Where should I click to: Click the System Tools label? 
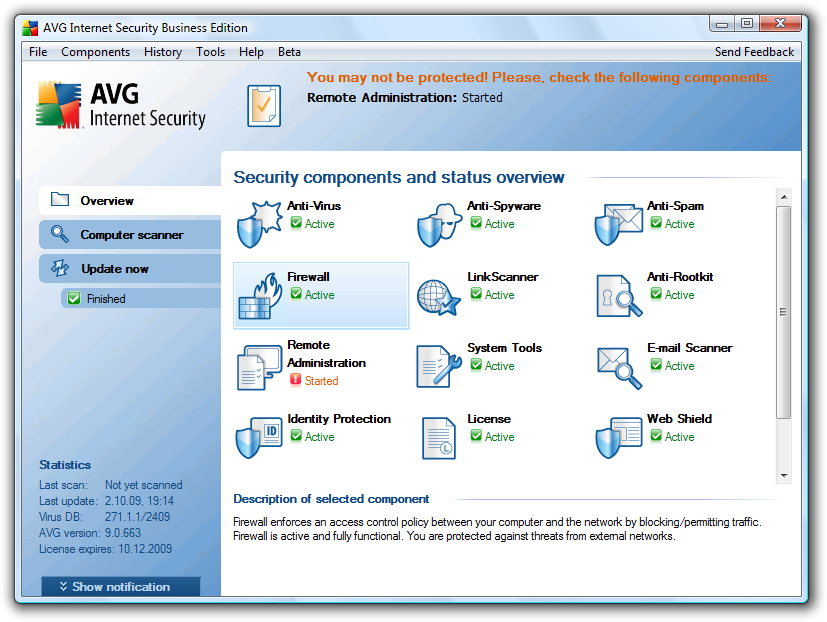504,348
